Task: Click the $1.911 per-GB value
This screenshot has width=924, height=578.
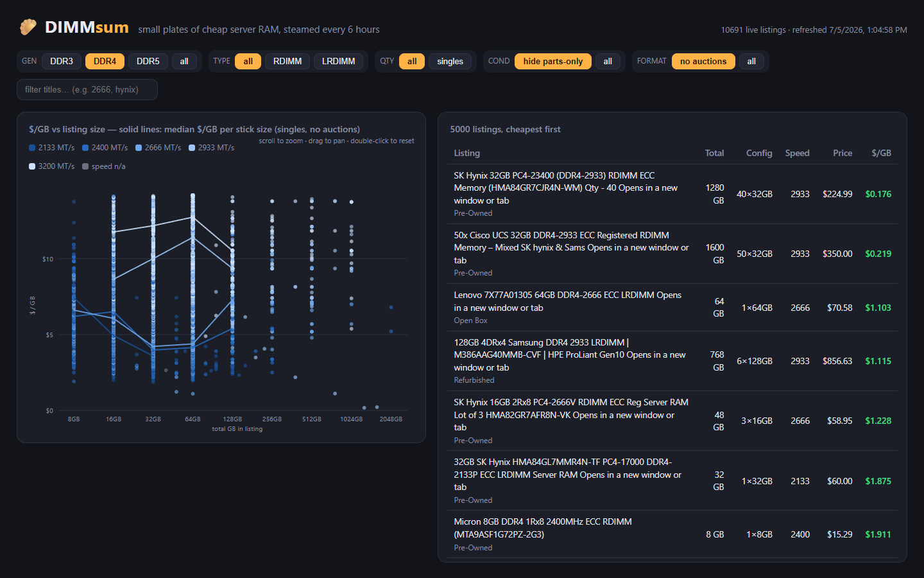Action: pos(878,534)
